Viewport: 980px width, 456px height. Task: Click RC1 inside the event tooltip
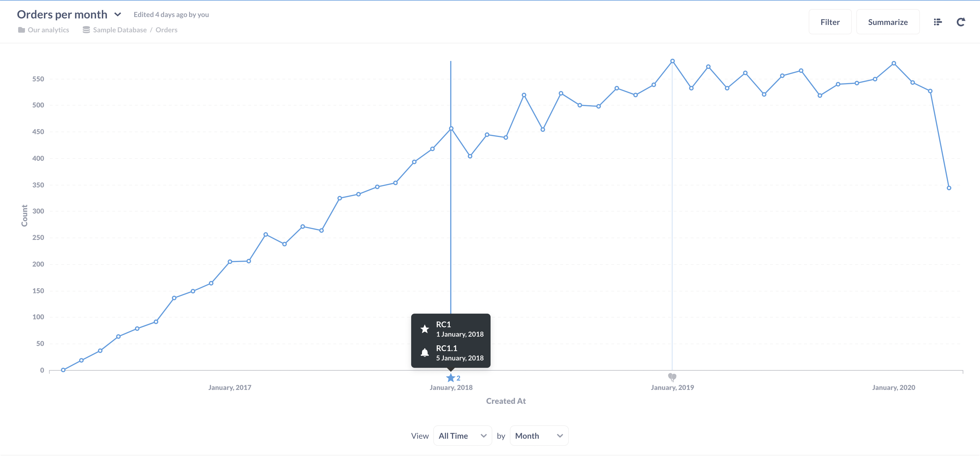coord(443,324)
